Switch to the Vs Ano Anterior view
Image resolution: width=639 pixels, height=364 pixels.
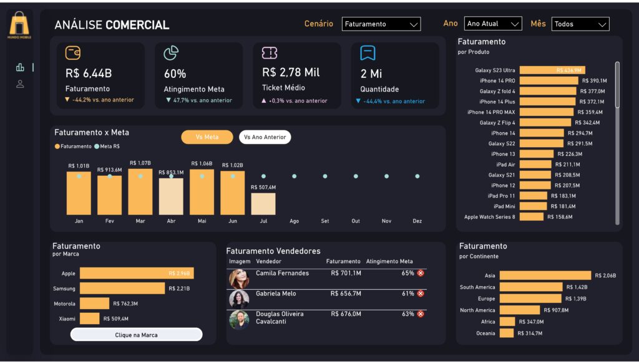click(x=265, y=137)
